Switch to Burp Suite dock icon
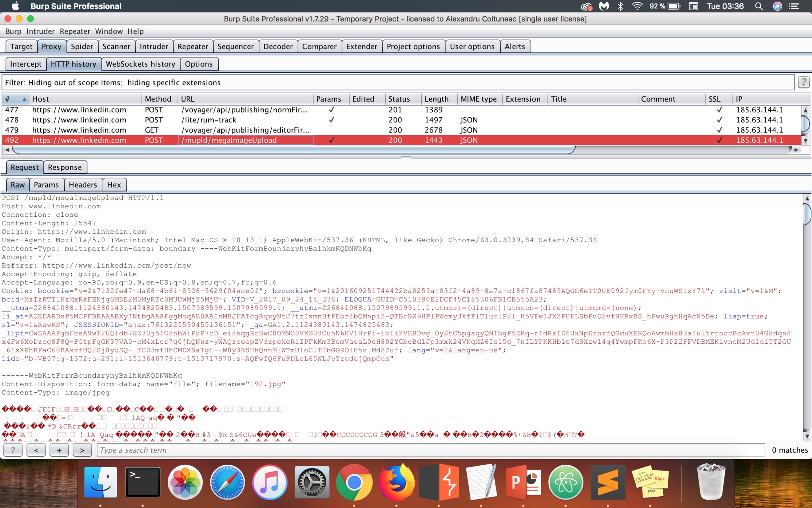 click(439, 483)
